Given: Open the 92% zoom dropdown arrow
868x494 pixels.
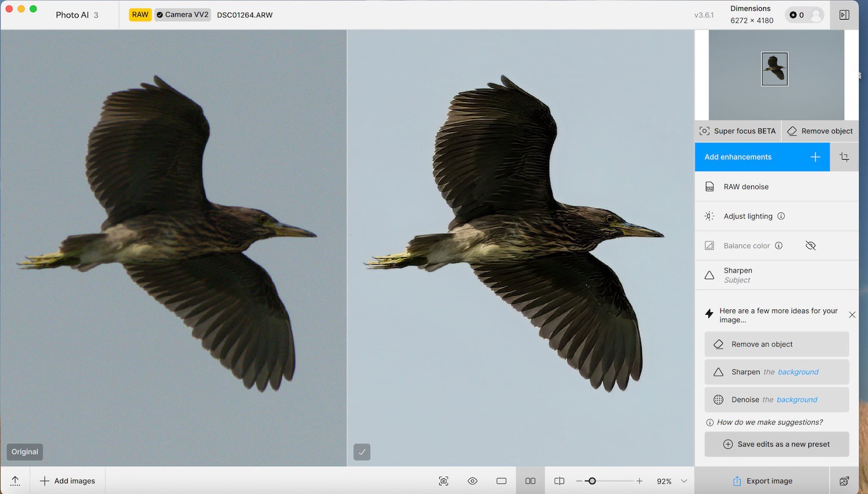Looking at the screenshot, I should (684, 481).
